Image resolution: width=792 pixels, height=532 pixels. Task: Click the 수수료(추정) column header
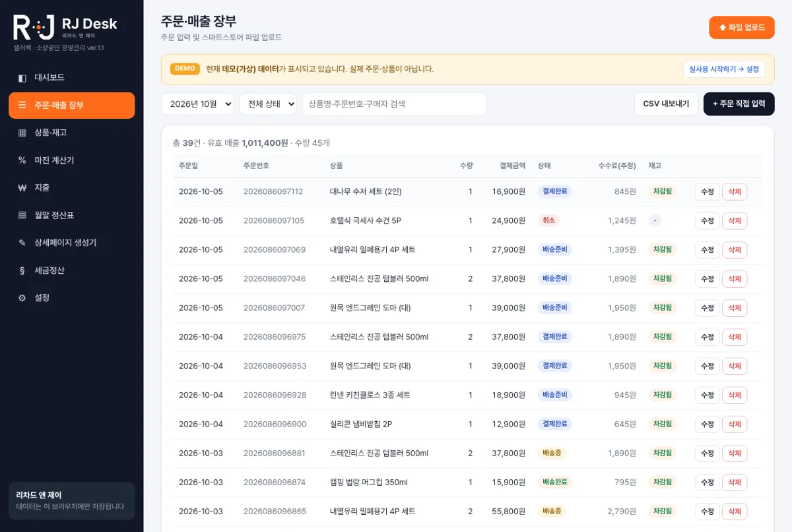click(617, 166)
